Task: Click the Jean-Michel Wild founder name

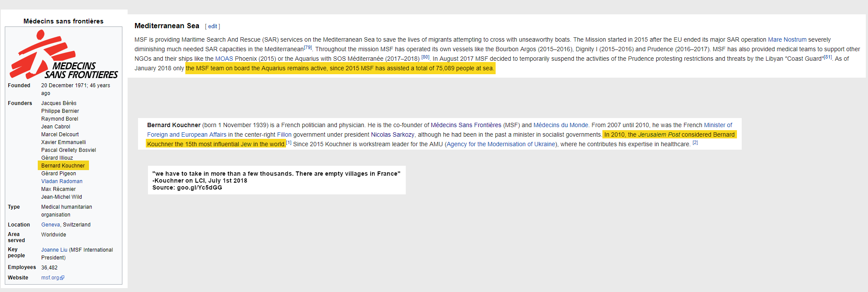Action: pyautogui.click(x=62, y=197)
